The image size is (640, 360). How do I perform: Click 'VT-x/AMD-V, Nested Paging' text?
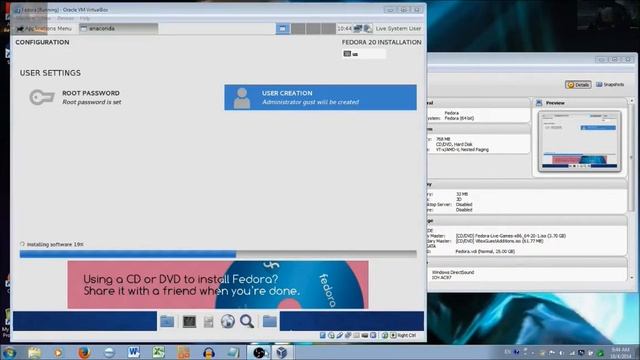[x=462, y=150]
